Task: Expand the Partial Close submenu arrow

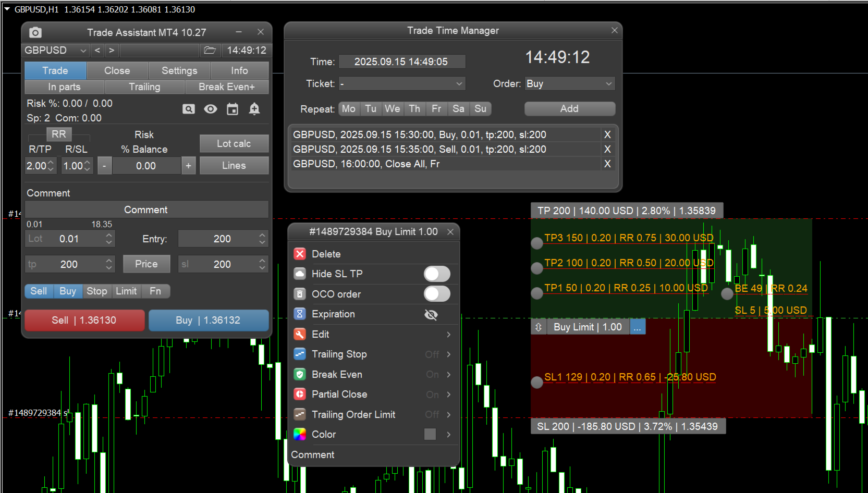Action: pos(448,395)
